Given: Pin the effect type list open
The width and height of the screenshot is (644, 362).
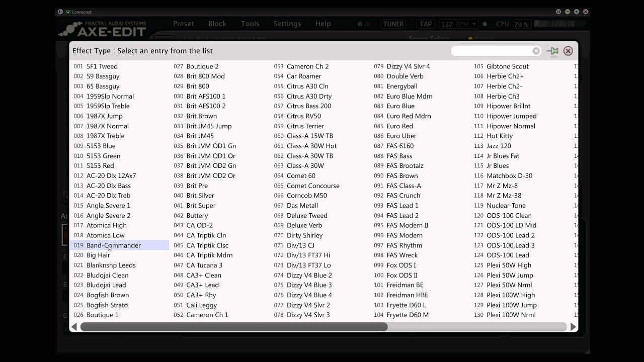Looking at the screenshot, I should (552, 51).
